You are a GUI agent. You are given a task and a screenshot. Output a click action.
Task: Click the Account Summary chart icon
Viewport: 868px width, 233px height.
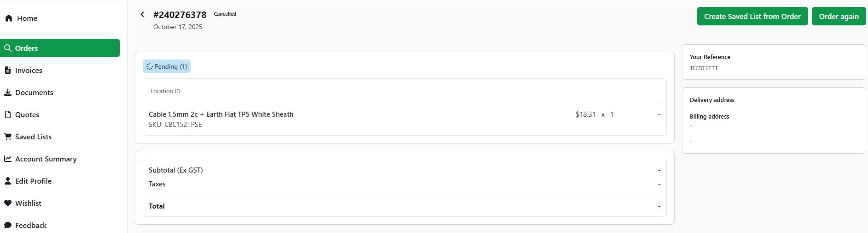point(8,159)
